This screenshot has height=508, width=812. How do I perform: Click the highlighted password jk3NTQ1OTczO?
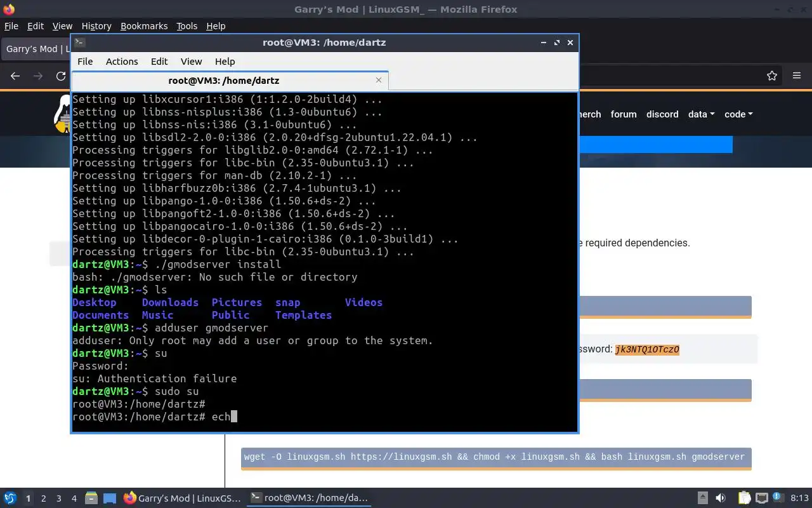[647, 349]
